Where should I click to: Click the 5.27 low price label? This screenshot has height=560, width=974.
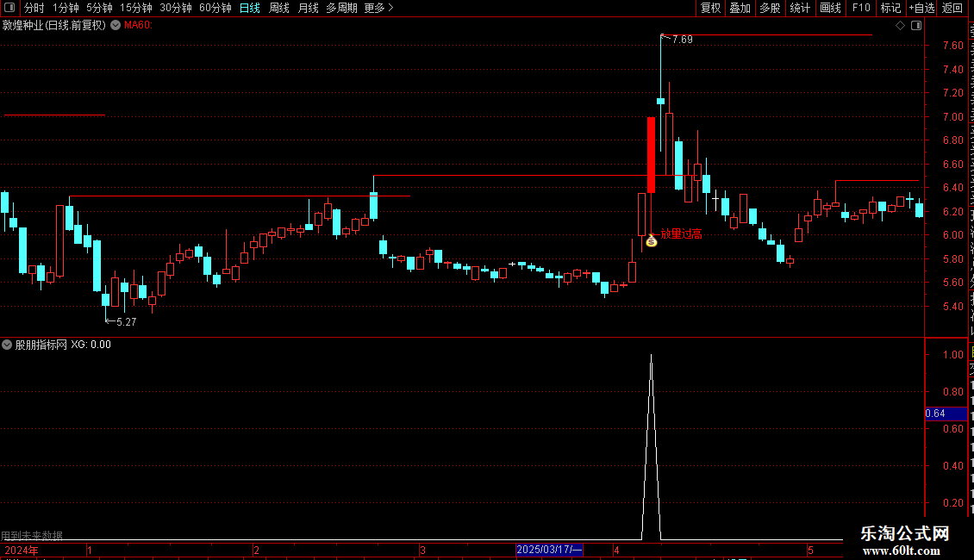coord(126,321)
